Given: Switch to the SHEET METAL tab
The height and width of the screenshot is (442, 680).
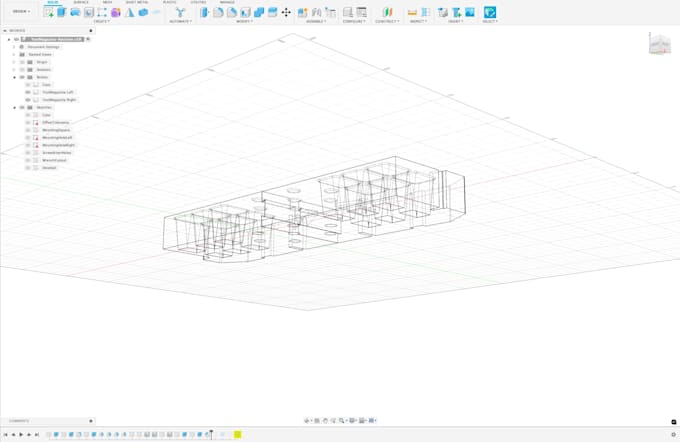Looking at the screenshot, I should tap(137, 2).
